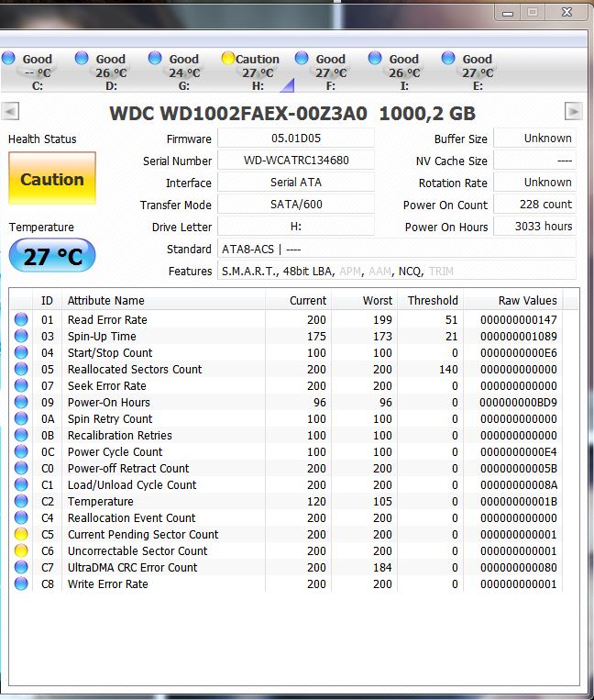Click the Interface field Serial ATA
594x700 pixels.
coord(296,183)
